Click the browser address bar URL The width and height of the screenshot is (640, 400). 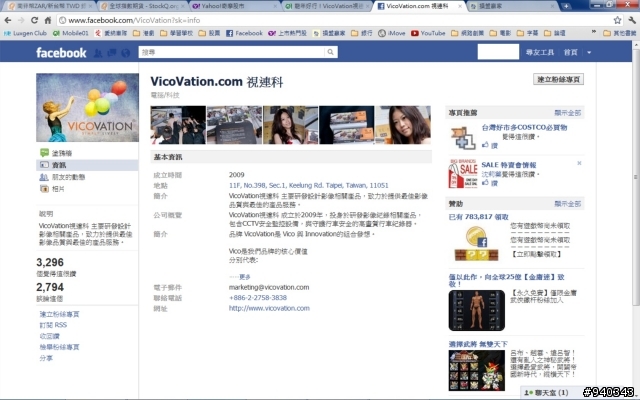click(x=134, y=20)
